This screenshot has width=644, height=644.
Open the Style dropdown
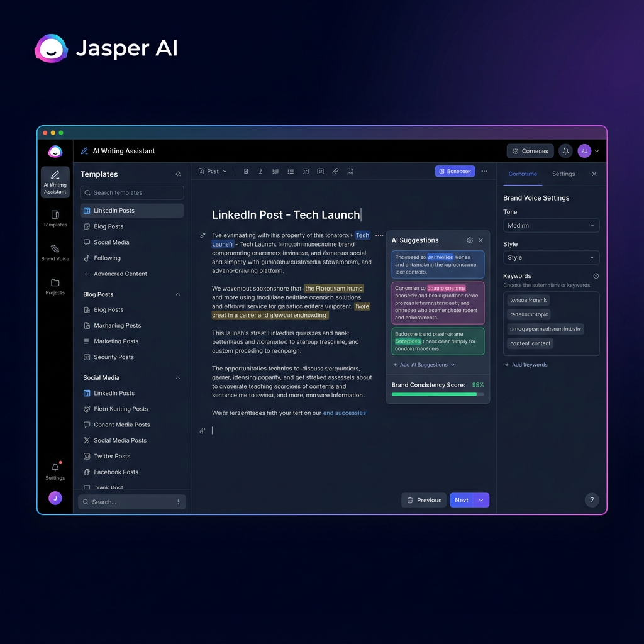point(551,257)
